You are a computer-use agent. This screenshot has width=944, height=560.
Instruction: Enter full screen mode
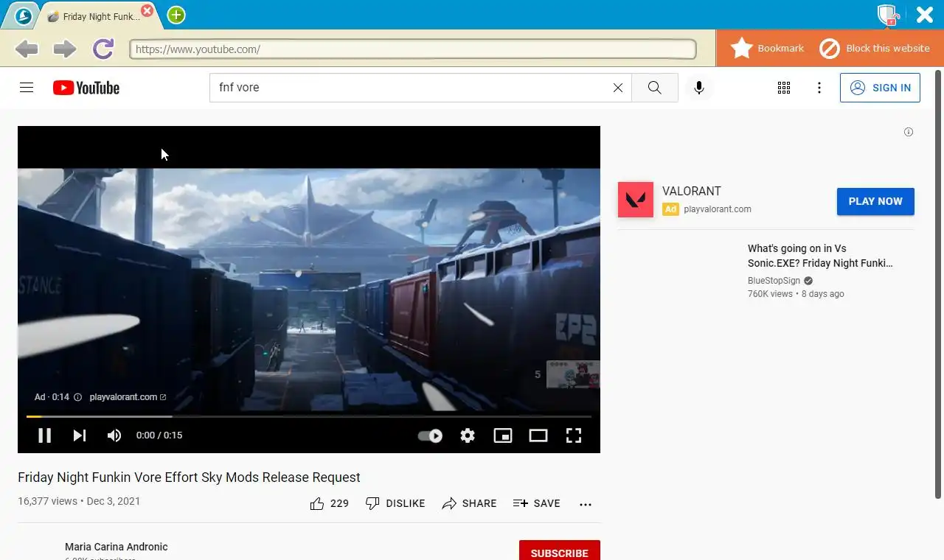click(574, 435)
